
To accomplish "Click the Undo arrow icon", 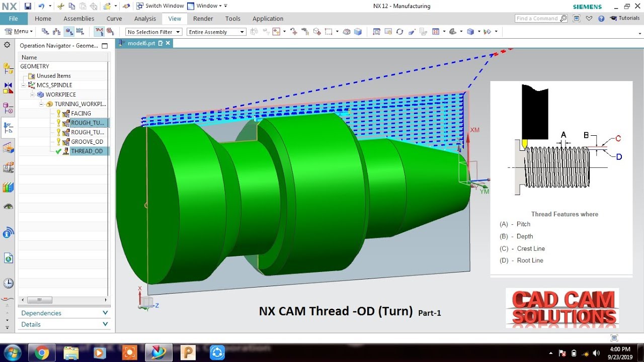I will pos(41,6).
